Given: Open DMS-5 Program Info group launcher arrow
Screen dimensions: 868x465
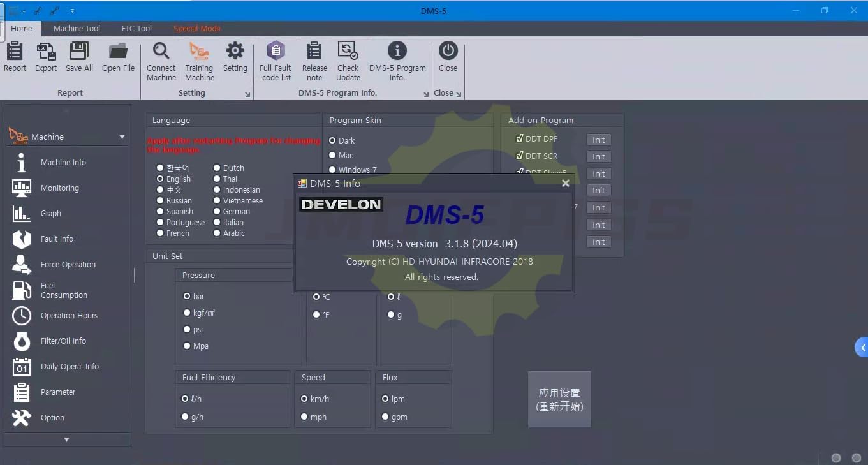Looking at the screenshot, I should coord(427,94).
